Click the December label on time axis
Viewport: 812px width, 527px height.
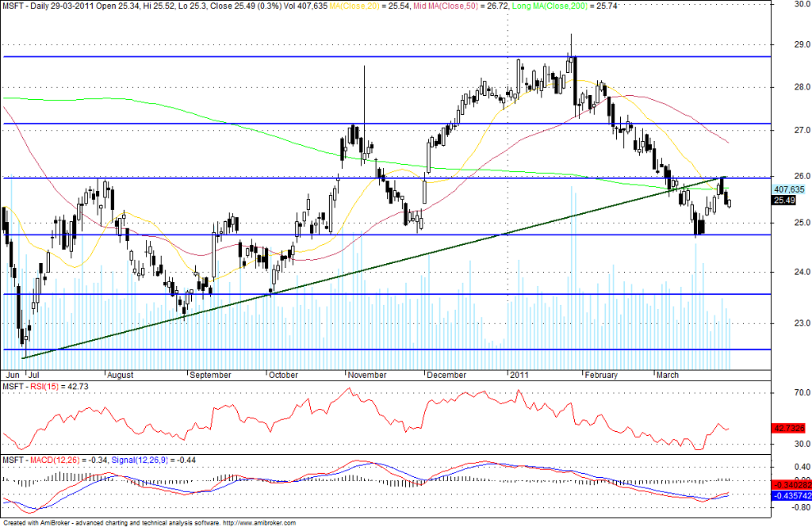(x=446, y=375)
